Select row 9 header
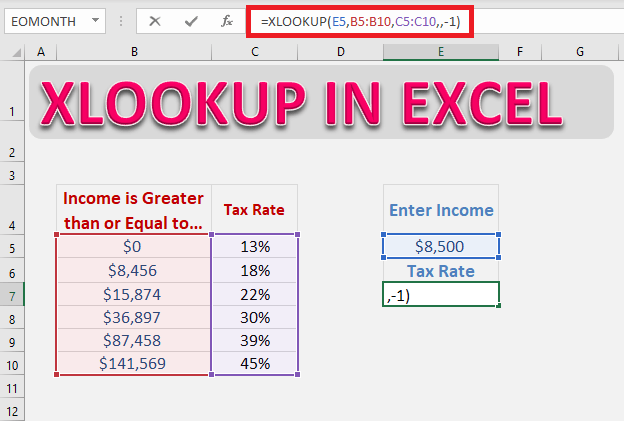Screen dimensions: 624x421 point(12,342)
